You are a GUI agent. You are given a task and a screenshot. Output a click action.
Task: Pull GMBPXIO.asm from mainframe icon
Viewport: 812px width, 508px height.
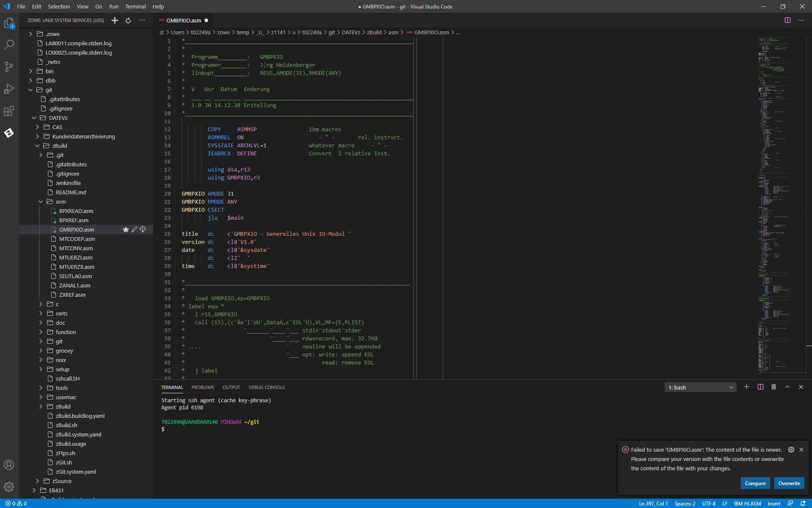pyautogui.click(x=143, y=229)
